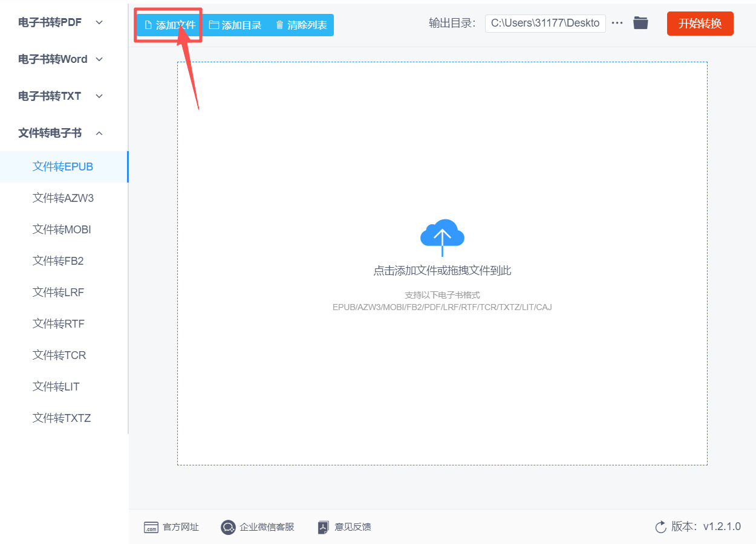The image size is (756, 544).
Task: Click the 支持以下电子书格式 hint text
Action: coord(442,295)
